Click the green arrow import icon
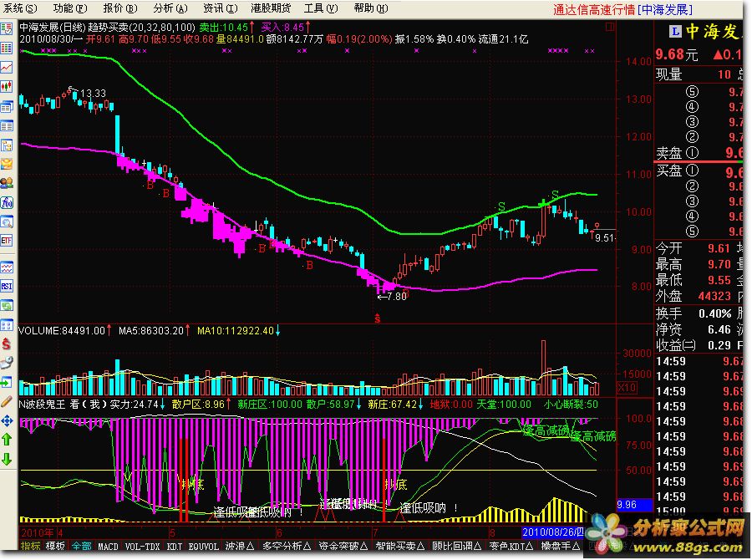Viewport: 752px width, 560px height. pos(7,383)
